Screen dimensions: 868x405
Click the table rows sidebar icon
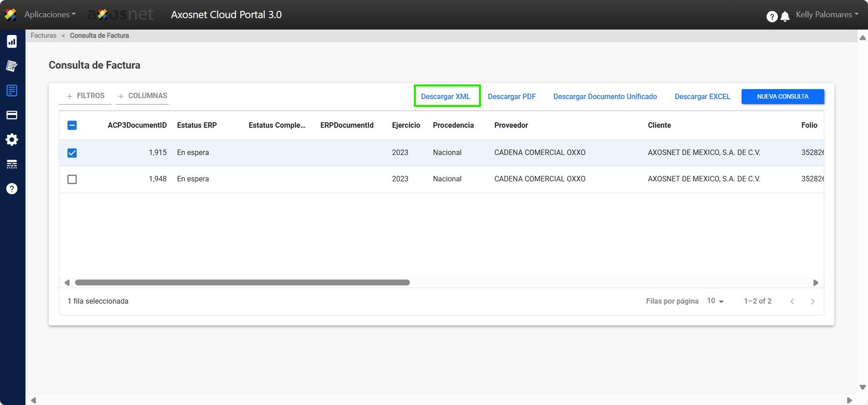[12, 164]
